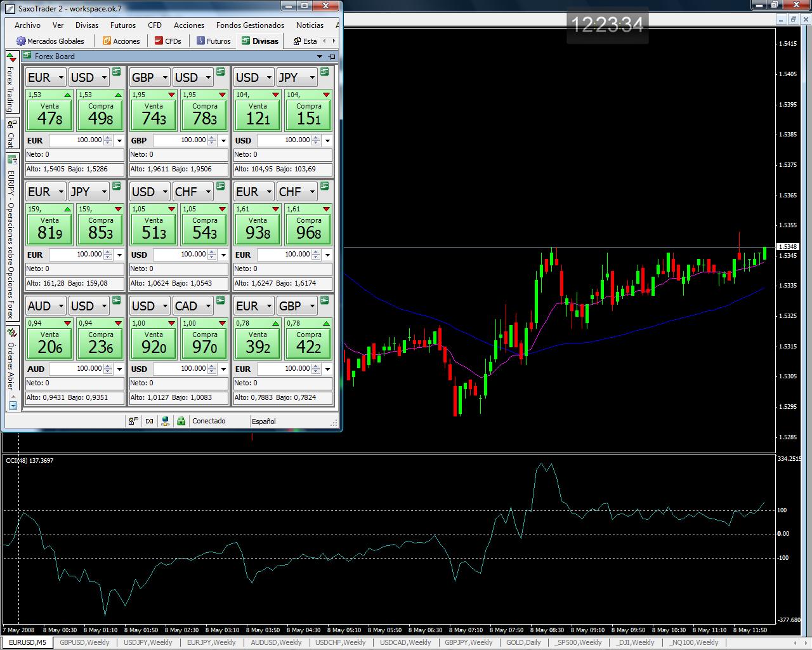This screenshot has height=650, width=812.
Task: Open the JPY quote currency dropdown in USD/JPY
Action: [x=312, y=77]
